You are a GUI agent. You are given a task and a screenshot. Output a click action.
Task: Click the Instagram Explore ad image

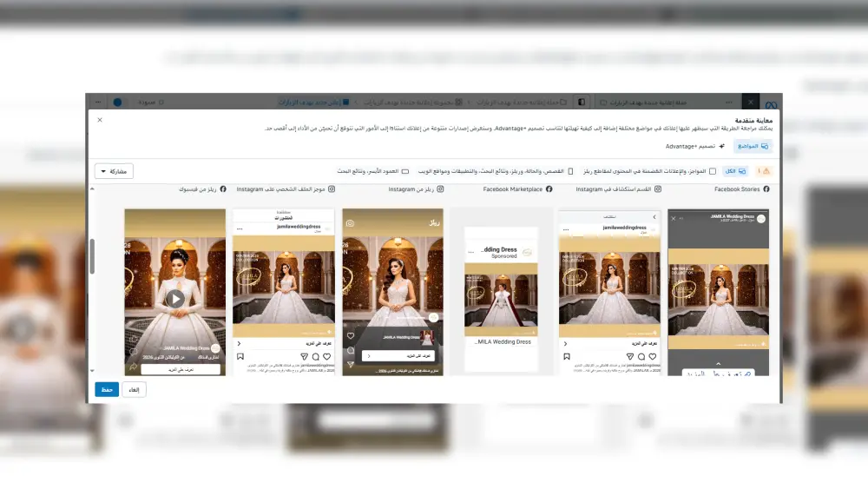pyautogui.click(x=609, y=287)
